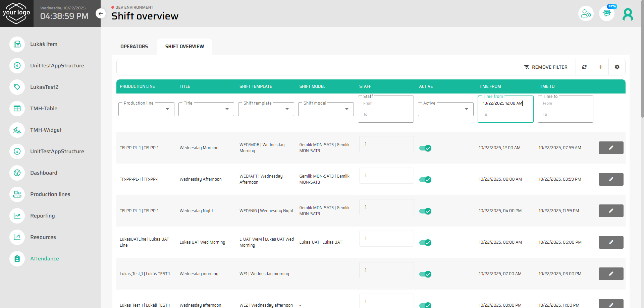Image resolution: width=644 pixels, height=308 pixels.
Task: Disable Active toggle for Wednesday Night shift
Action: click(425, 211)
